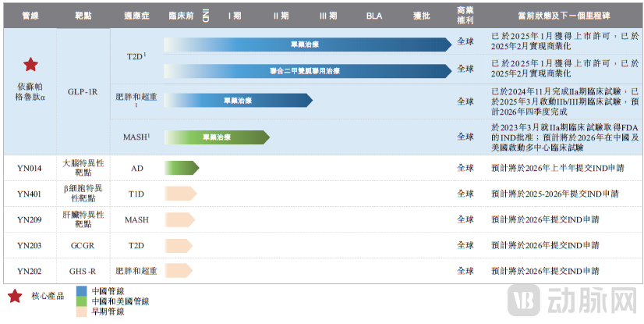Click the peach arrow in YN209 row
The image size is (644, 324).
(180, 219)
